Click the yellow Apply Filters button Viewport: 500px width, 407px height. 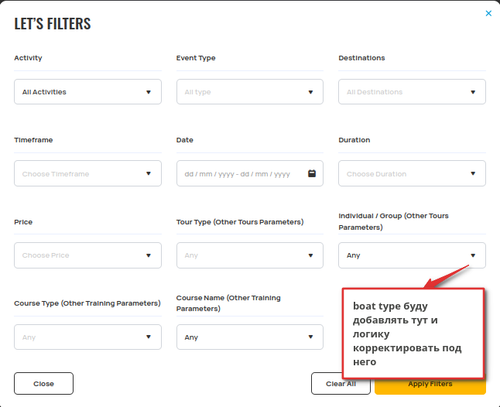click(x=430, y=387)
